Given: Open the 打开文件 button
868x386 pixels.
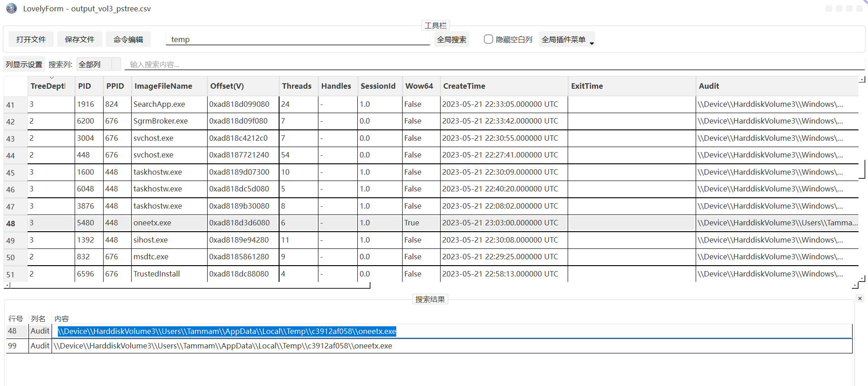Looking at the screenshot, I should click(31, 39).
